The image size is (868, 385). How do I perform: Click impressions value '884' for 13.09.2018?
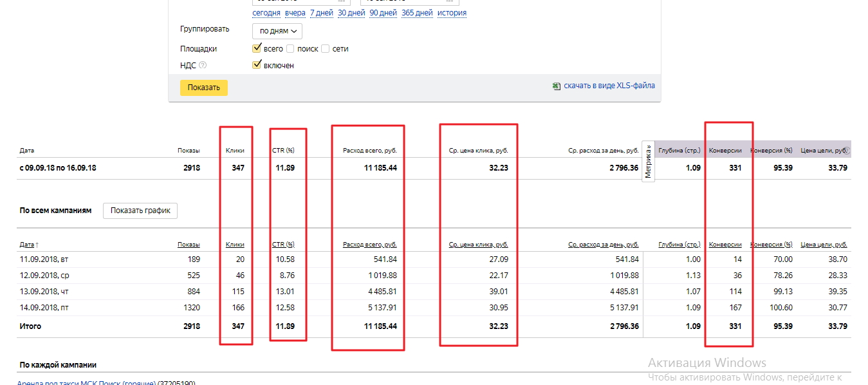click(x=193, y=292)
